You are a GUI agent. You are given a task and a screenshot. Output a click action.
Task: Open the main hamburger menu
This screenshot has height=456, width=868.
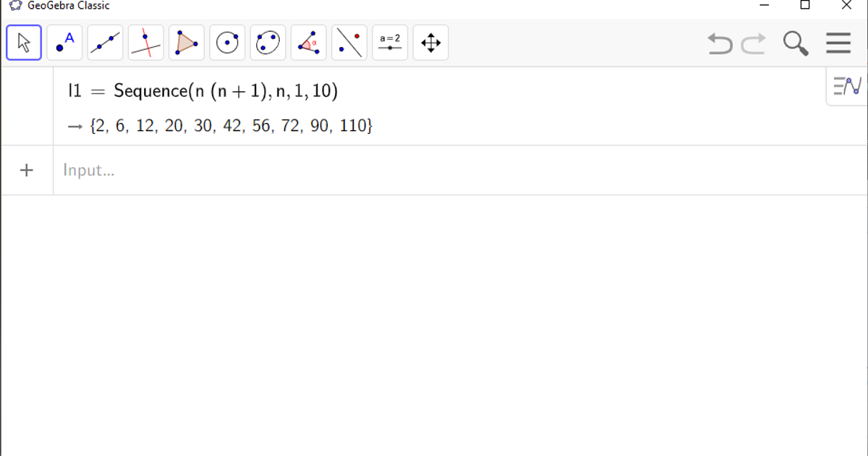point(838,43)
